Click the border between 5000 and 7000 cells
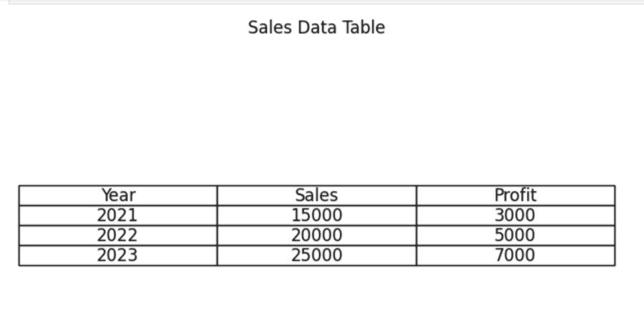The image size is (644, 333). click(x=516, y=246)
